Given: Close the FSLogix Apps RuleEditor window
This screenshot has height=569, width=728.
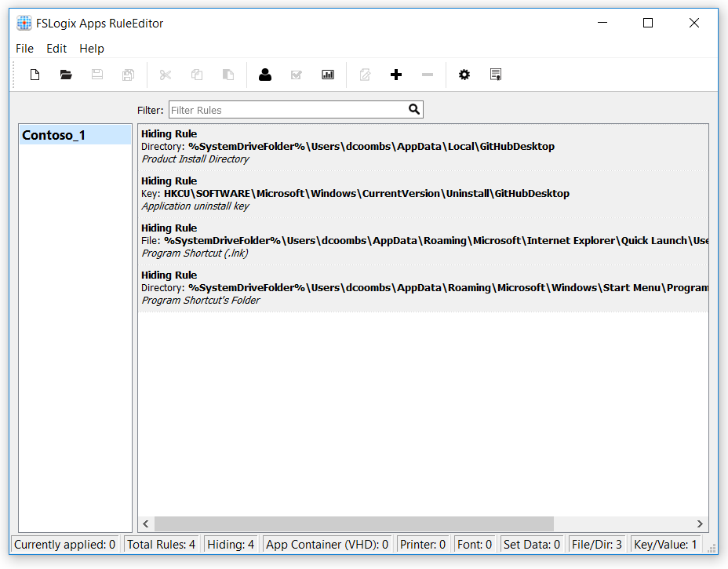Looking at the screenshot, I should coord(694,23).
